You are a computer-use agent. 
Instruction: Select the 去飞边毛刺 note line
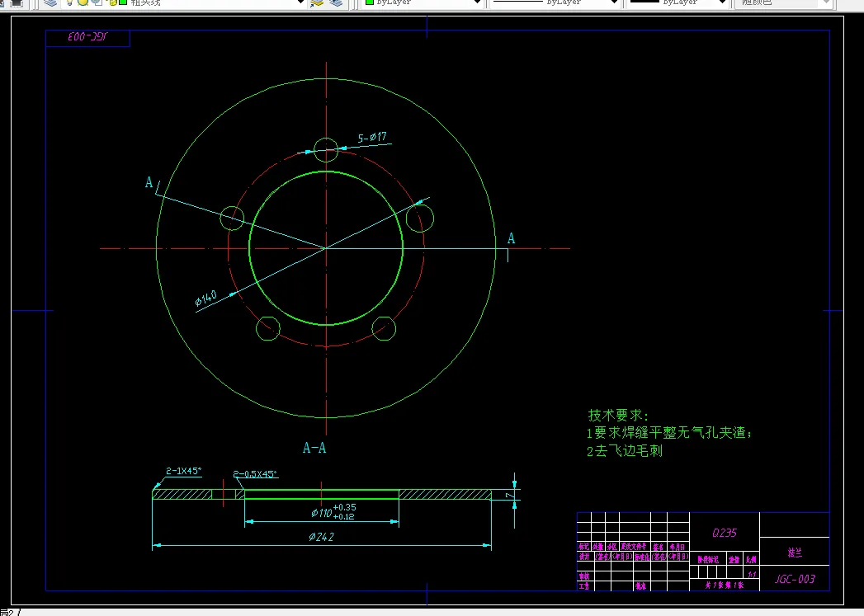pyautogui.click(x=625, y=451)
